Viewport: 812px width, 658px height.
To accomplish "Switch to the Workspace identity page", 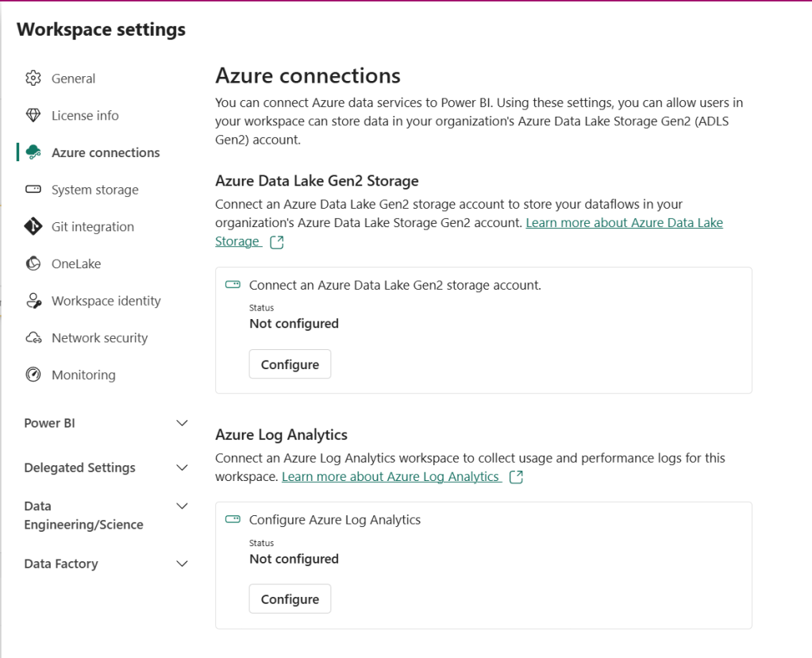I will (x=106, y=301).
